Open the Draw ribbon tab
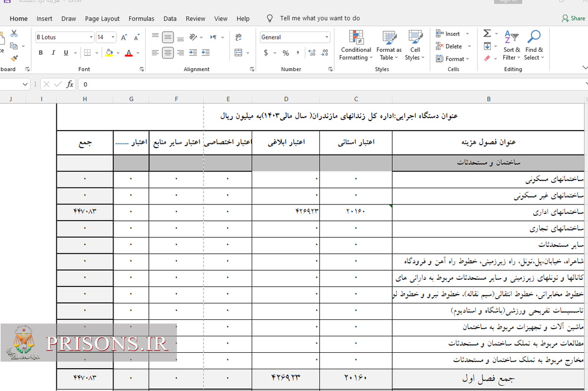The image size is (588, 391). pos(69,19)
